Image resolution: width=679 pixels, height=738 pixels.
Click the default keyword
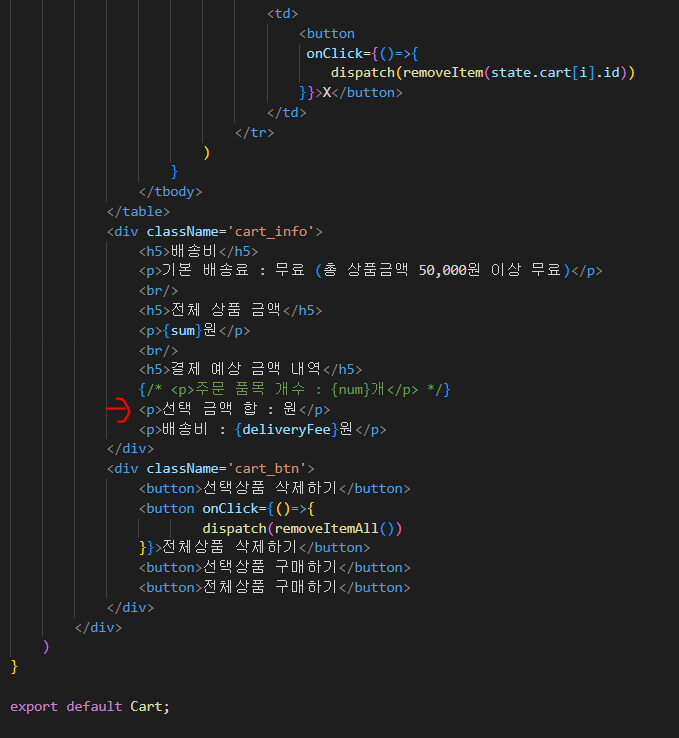[94, 706]
